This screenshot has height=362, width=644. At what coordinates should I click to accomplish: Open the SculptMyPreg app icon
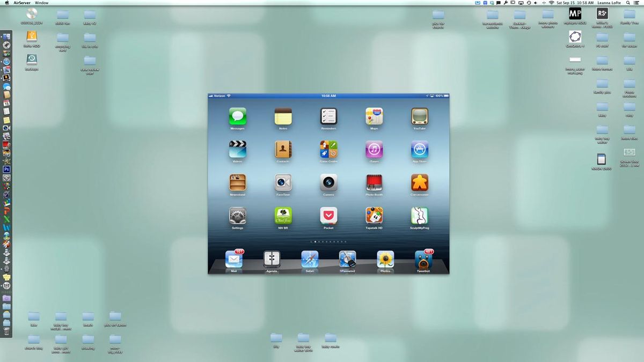[420, 216]
